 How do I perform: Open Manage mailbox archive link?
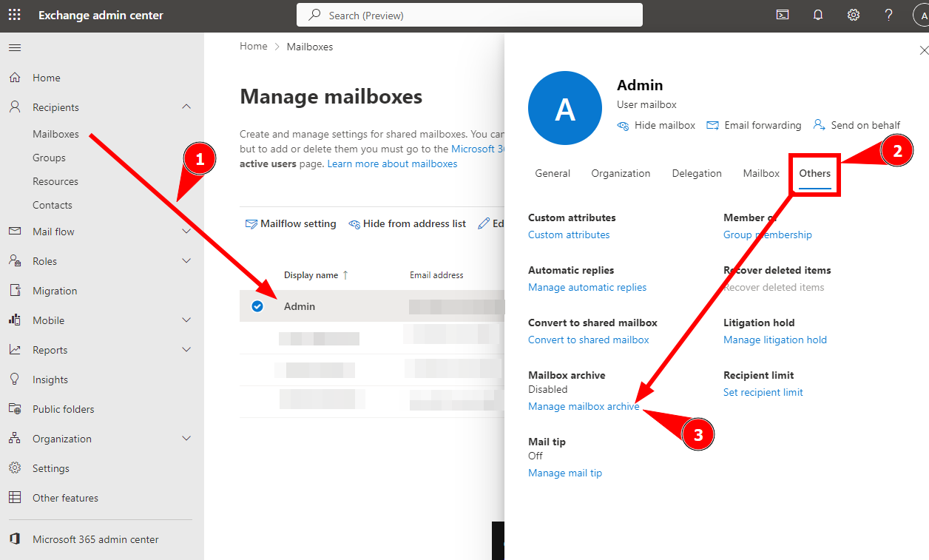click(584, 406)
